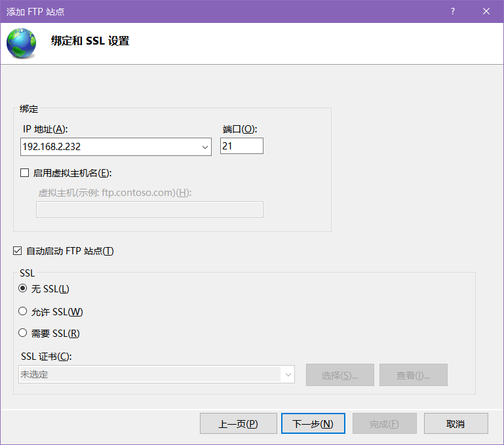Click the port field showing 21
Image resolution: width=504 pixels, height=445 pixels.
241,146
